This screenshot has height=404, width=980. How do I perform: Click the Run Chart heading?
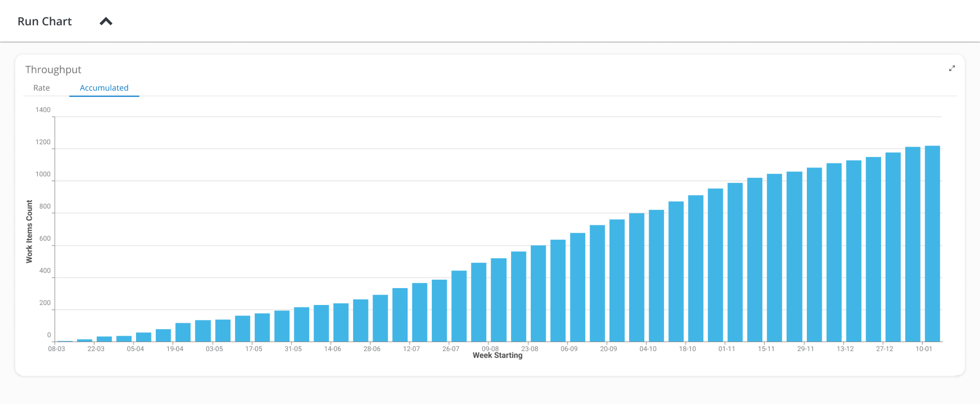(x=45, y=21)
